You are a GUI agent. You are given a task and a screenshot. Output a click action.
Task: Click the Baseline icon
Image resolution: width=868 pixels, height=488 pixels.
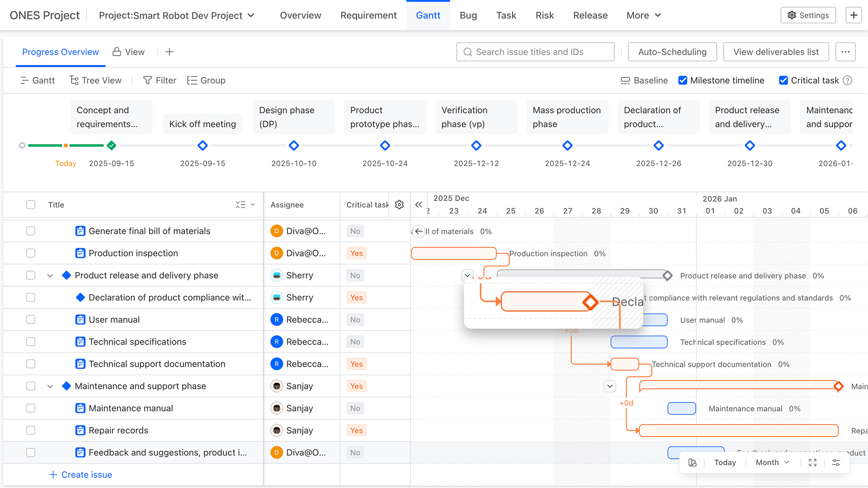click(x=626, y=80)
